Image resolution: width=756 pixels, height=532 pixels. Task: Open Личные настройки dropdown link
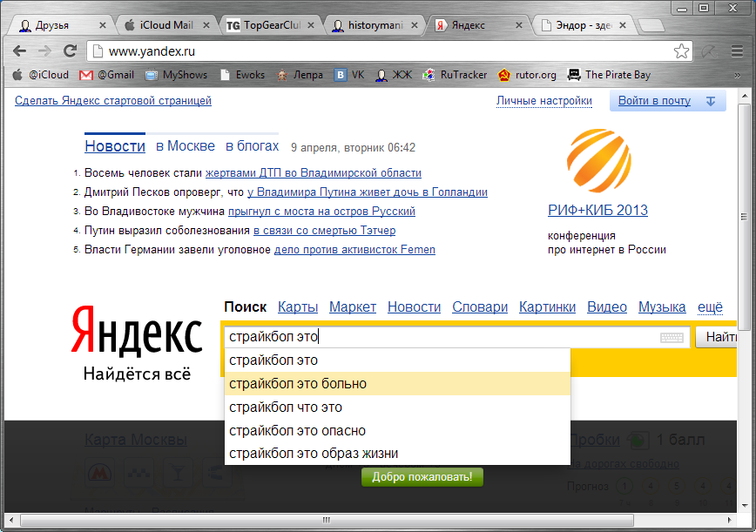pos(543,101)
